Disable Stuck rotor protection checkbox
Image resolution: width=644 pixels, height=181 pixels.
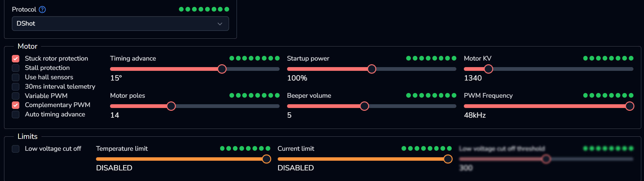click(x=16, y=59)
